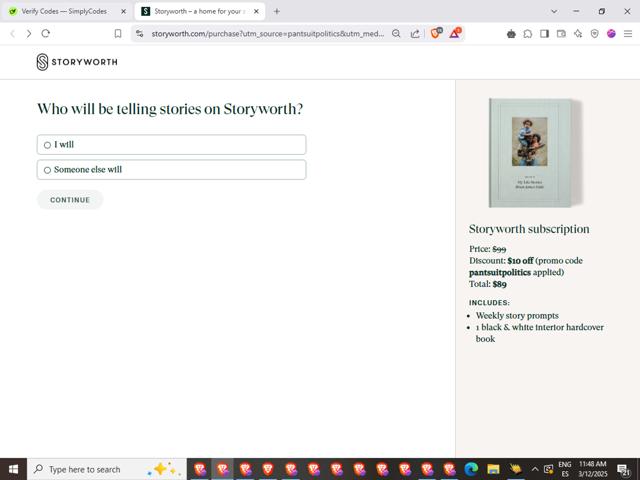Click the CONTINUE button
The height and width of the screenshot is (480, 640).
pyautogui.click(x=70, y=200)
